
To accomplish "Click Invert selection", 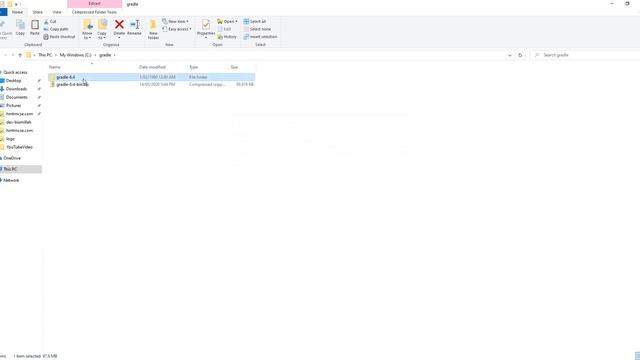I will coord(260,37).
